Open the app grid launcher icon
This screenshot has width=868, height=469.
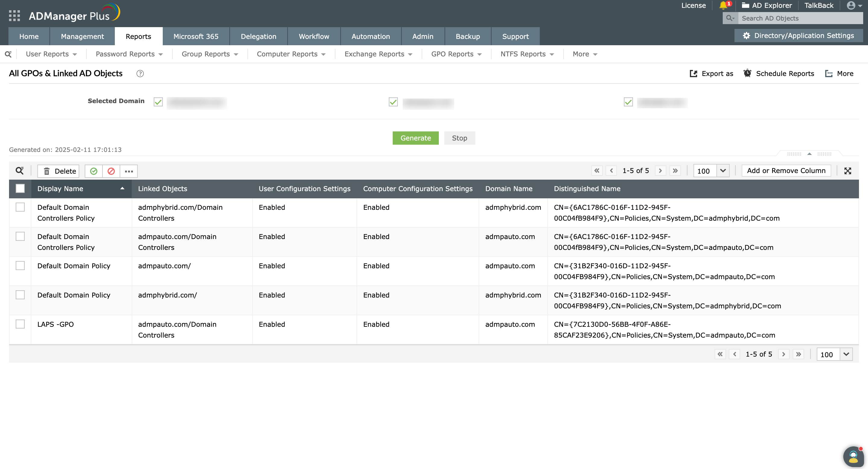[14, 15]
